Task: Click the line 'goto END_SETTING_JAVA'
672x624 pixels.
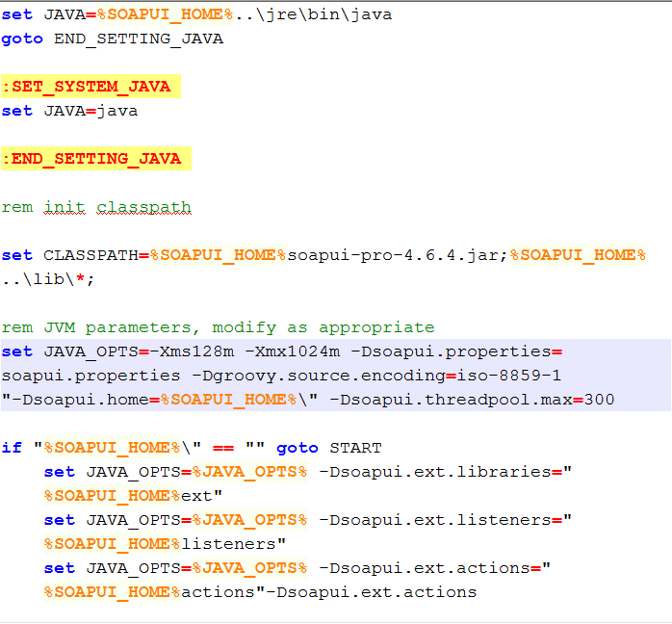Action: (113, 39)
